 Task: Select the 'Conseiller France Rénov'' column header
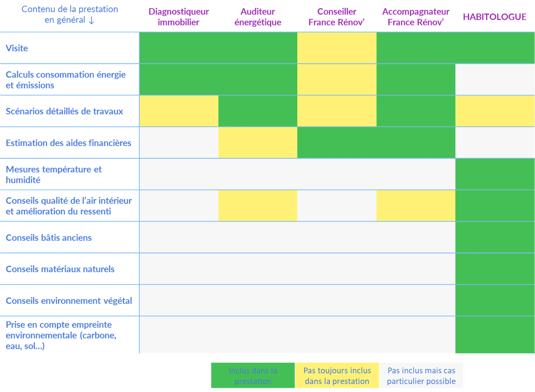(336, 17)
